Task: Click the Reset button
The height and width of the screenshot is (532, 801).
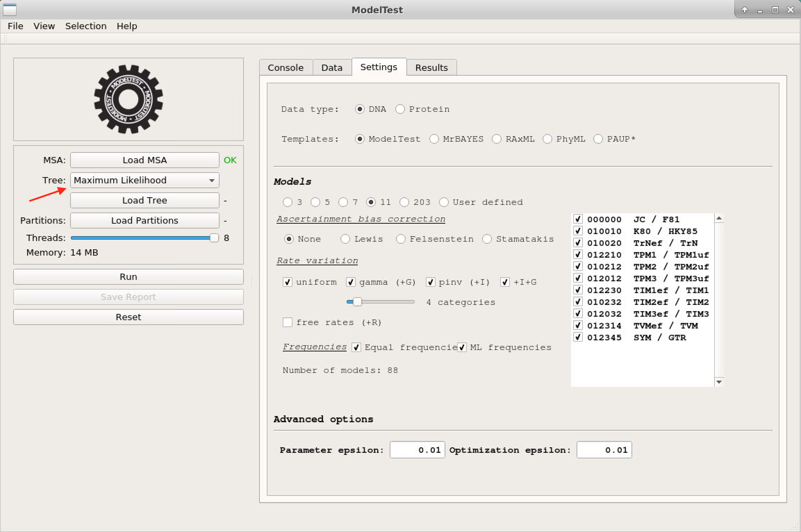Action: (129, 317)
